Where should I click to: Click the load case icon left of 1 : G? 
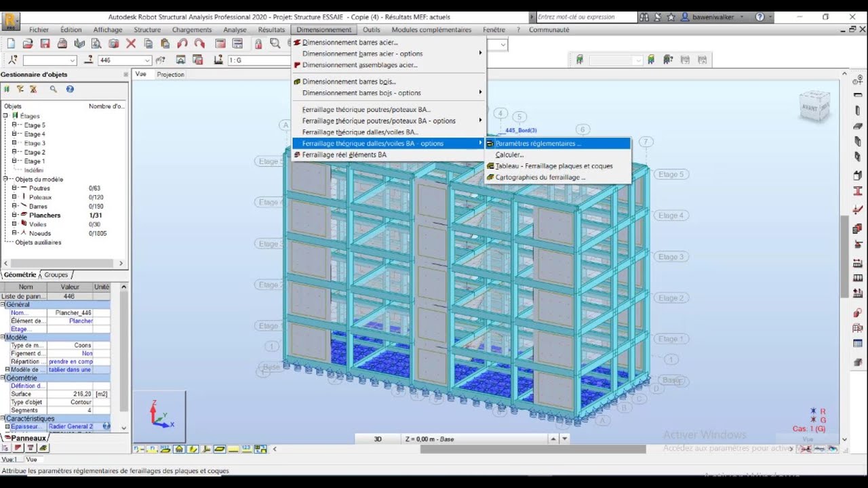[218, 60]
